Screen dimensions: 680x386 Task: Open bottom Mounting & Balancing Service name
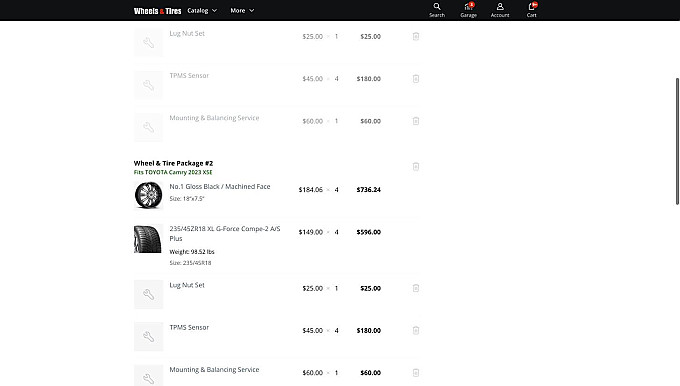(214, 370)
